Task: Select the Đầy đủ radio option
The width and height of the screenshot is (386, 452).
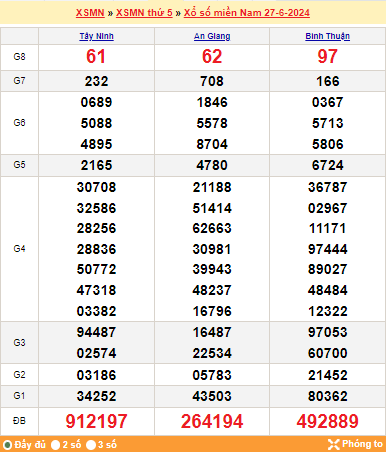Action: click(x=7, y=445)
